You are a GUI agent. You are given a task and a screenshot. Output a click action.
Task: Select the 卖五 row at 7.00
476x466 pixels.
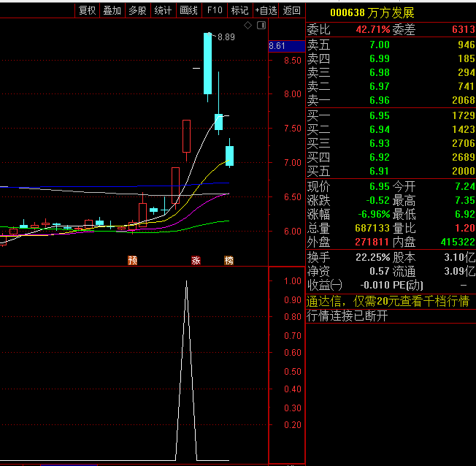(x=391, y=45)
